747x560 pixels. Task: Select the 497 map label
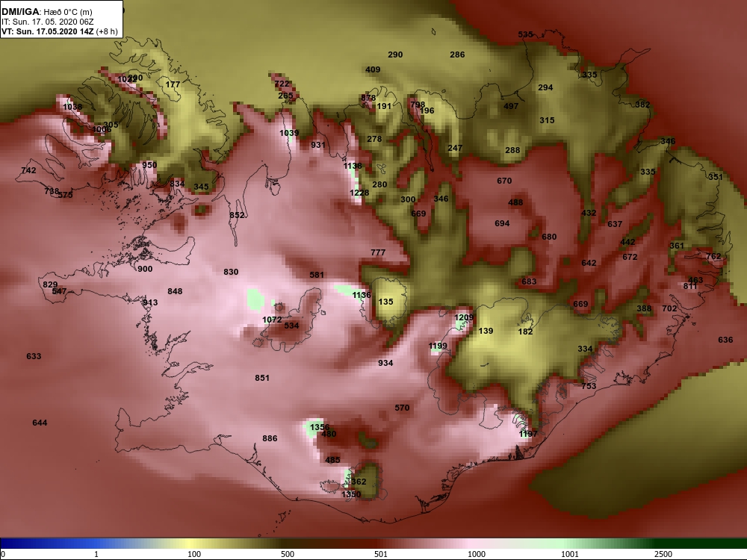[511, 106]
